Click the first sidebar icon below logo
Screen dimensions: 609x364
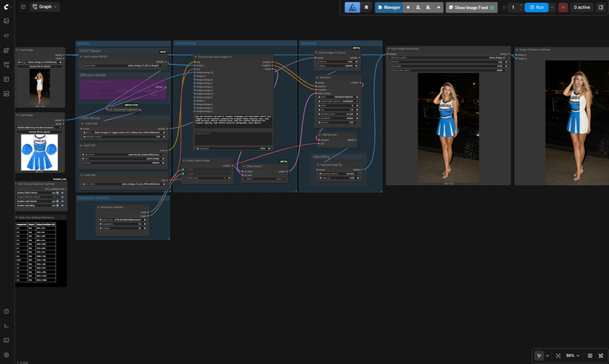[6, 21]
